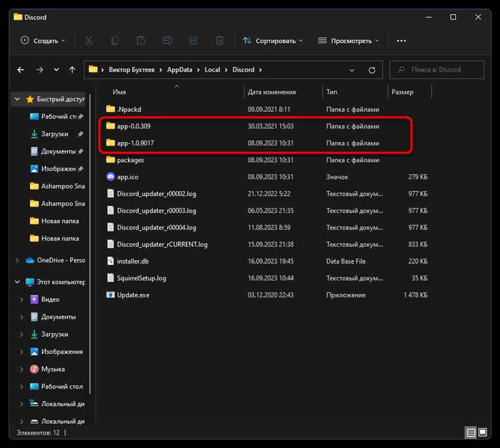Open Загрузки under This PC

click(49, 334)
